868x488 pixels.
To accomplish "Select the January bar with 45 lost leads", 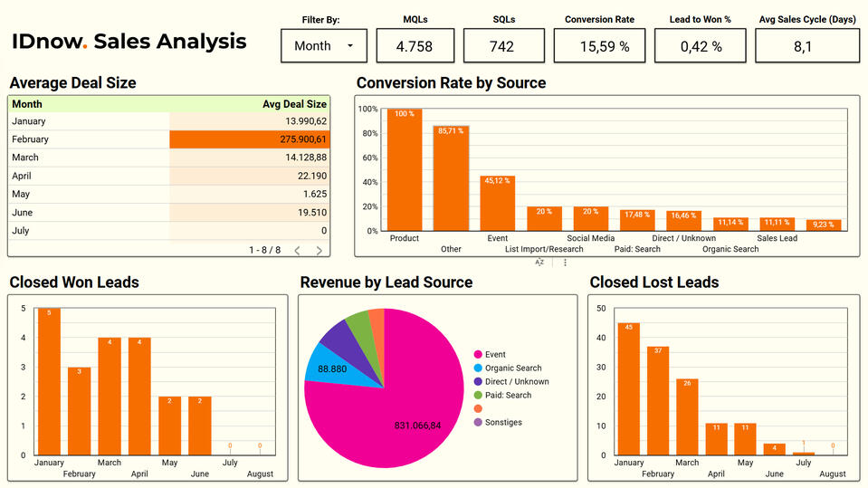I will pos(628,388).
